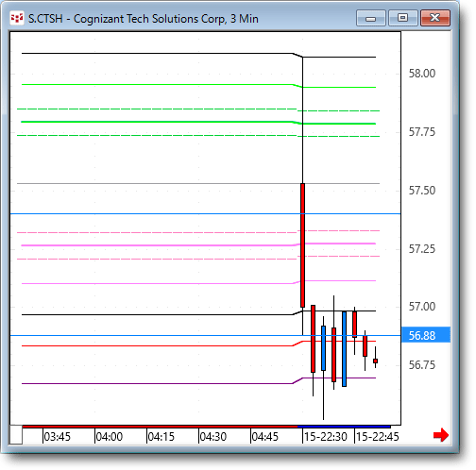Click the window title text S.CTSH

[45, 19]
